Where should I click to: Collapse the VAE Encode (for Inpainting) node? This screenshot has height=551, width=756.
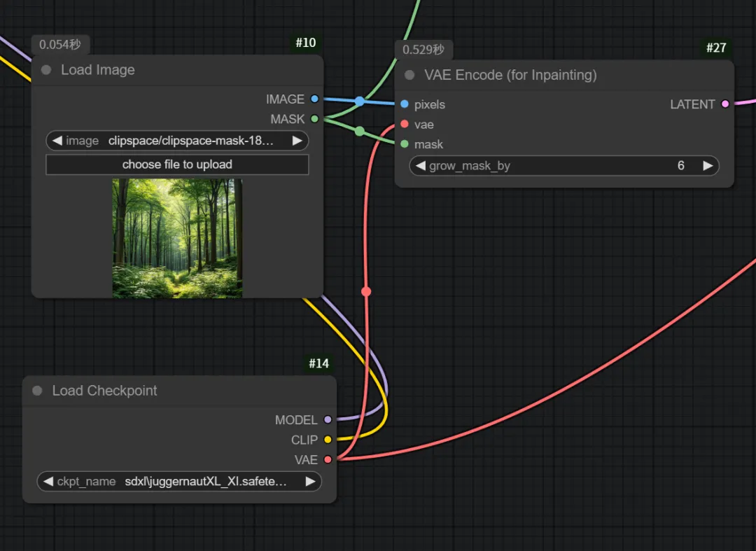click(409, 75)
